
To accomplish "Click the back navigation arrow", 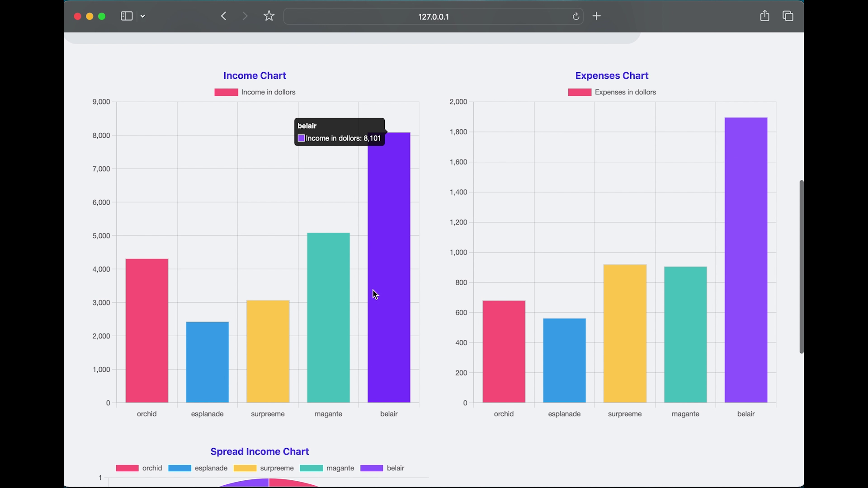I will [x=223, y=16].
